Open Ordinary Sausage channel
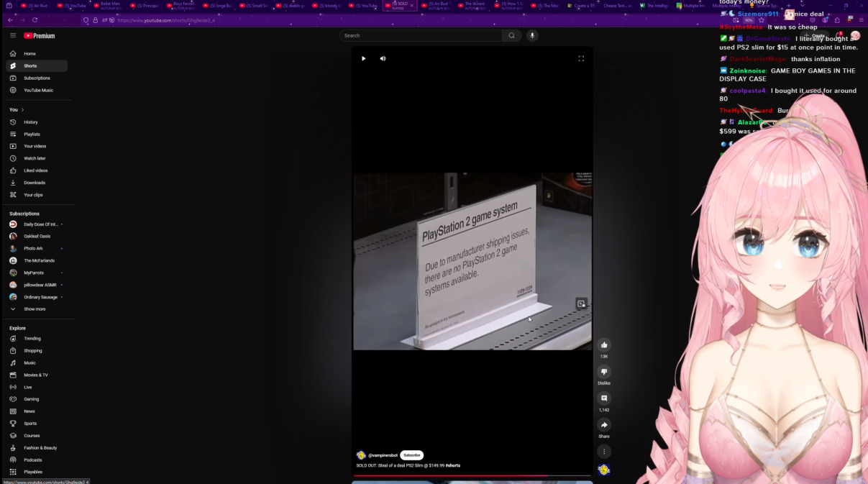Image resolution: width=868 pixels, height=484 pixels. (x=37, y=297)
